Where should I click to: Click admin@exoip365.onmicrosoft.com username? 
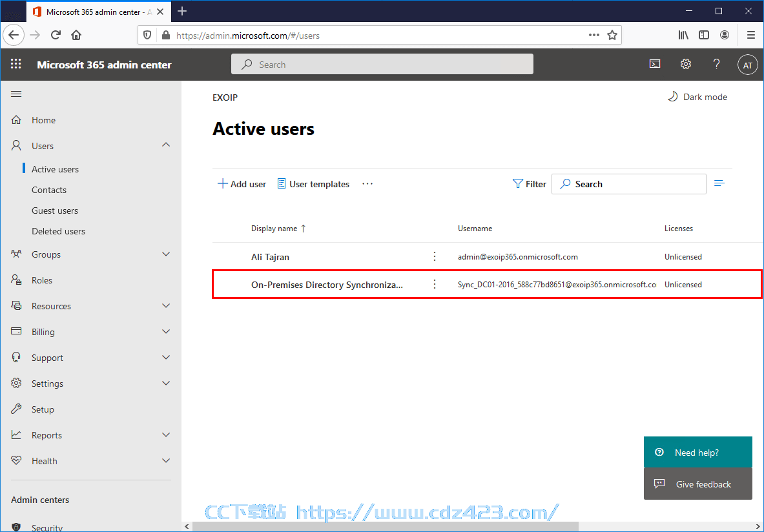tap(517, 257)
